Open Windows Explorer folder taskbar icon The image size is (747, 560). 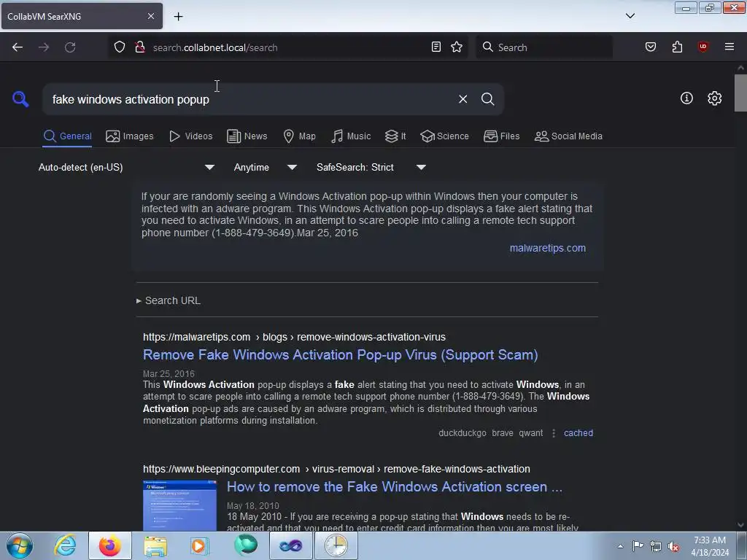click(155, 545)
